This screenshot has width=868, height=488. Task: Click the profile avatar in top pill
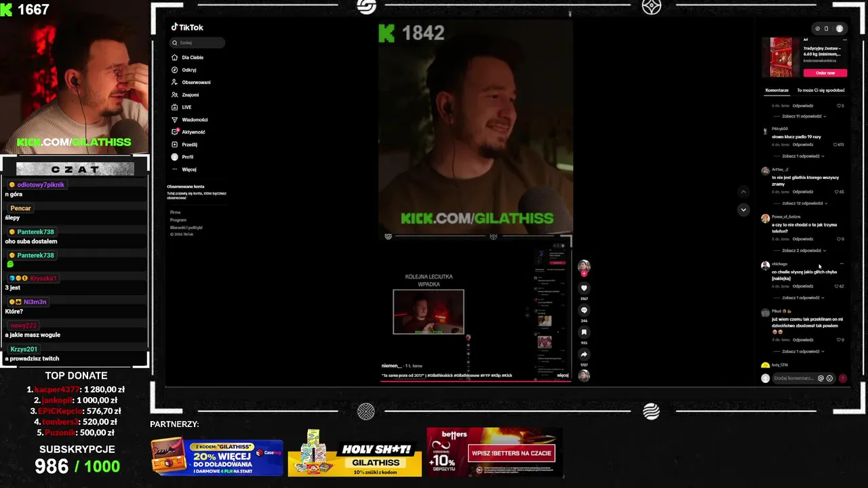tap(840, 28)
